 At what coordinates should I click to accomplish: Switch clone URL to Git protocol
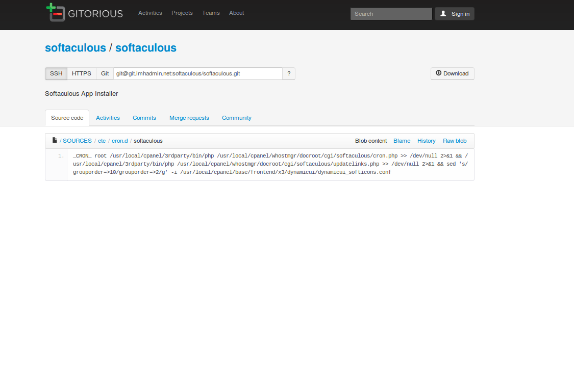click(x=105, y=73)
